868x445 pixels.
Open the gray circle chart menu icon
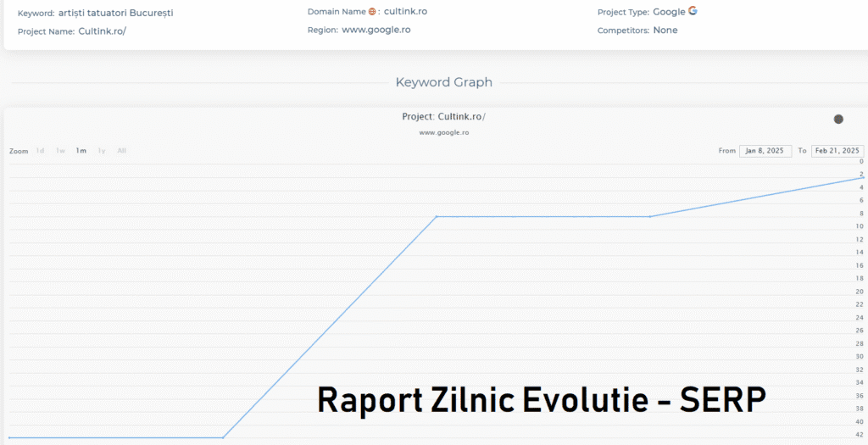[x=838, y=120]
